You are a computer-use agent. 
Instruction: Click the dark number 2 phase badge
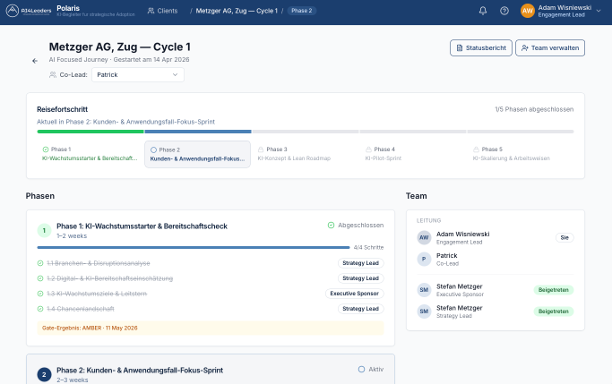(x=44, y=375)
